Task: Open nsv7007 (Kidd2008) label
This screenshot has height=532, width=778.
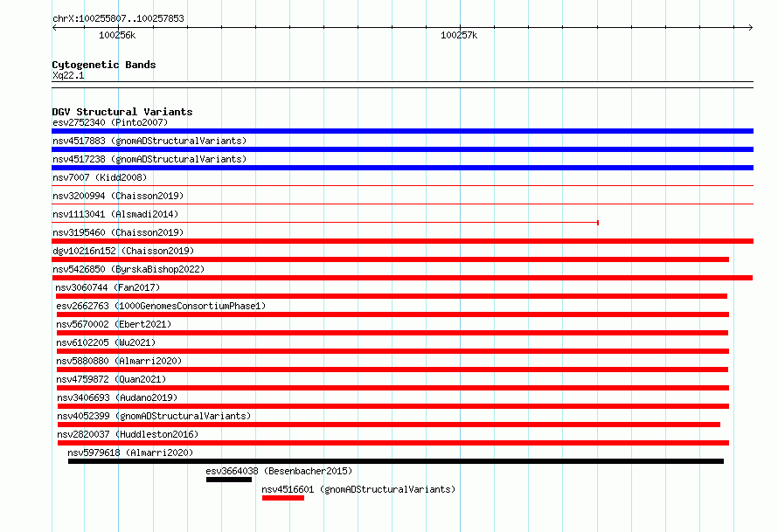Action: [100, 177]
